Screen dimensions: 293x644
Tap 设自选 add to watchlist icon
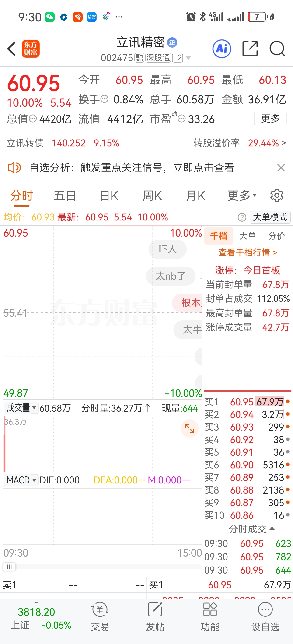coord(265,617)
